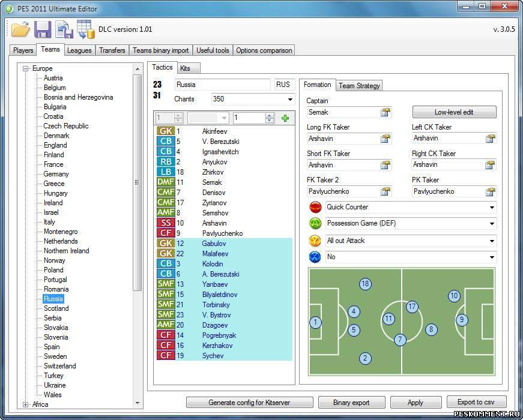The image size is (523, 420).
Task: Click the red B button strategy icon
Action: [315, 207]
